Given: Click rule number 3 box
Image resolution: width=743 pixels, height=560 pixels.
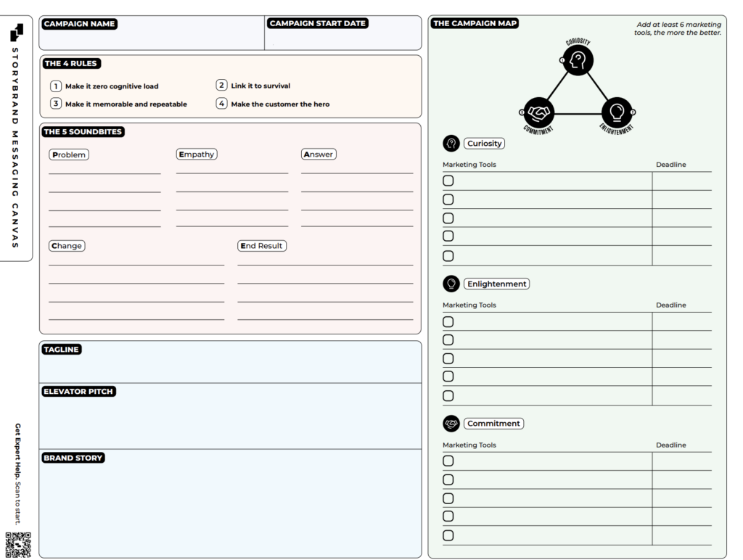Looking at the screenshot, I should tap(56, 103).
